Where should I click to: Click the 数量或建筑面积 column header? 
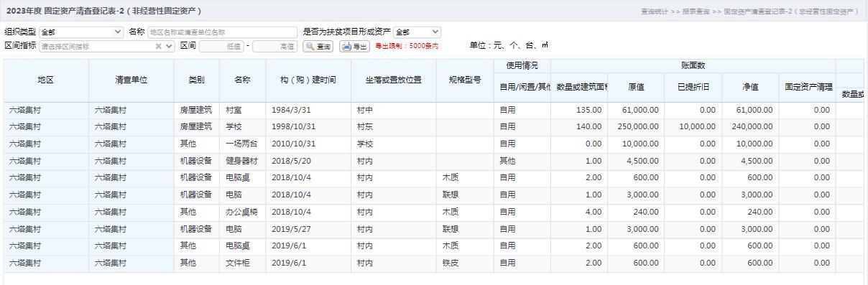580,88
